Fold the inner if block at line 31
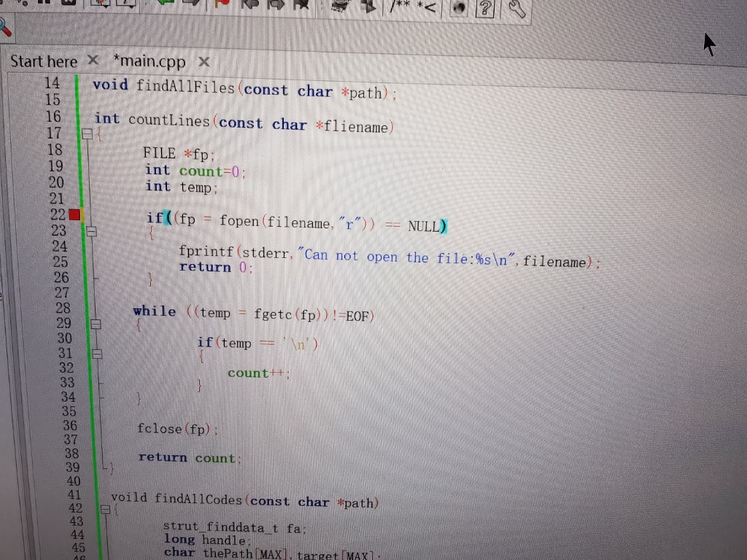747x560 pixels. [96, 354]
